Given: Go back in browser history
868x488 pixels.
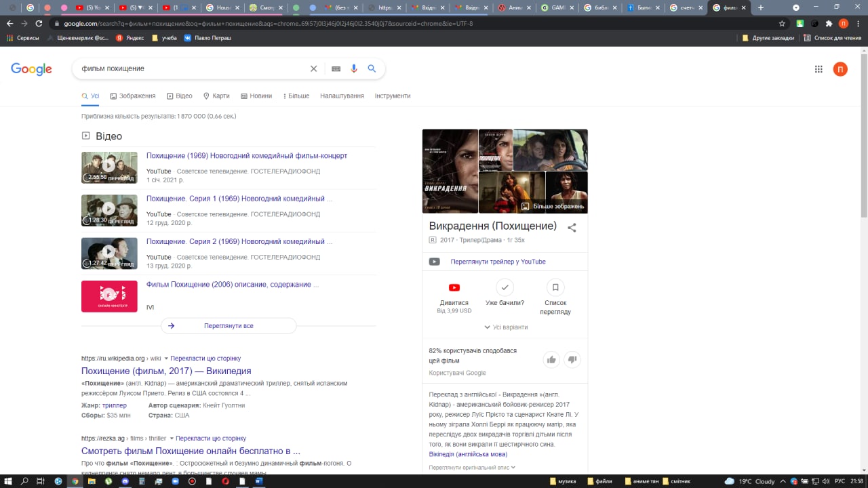Looking at the screenshot, I should pos(9,23).
